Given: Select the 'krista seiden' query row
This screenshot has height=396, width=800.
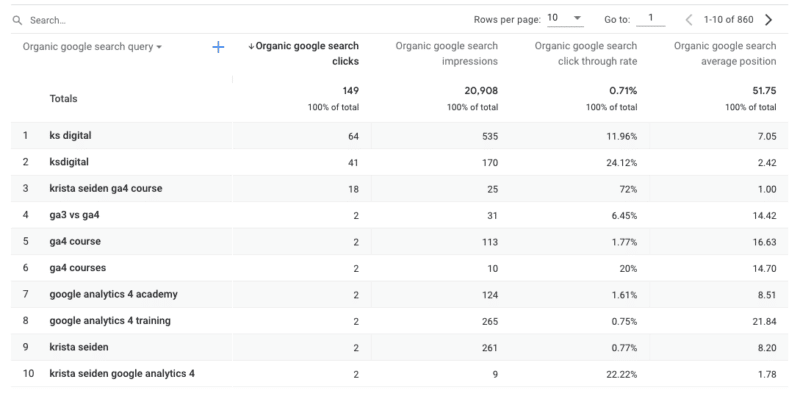Looking at the screenshot, I should 79,347.
